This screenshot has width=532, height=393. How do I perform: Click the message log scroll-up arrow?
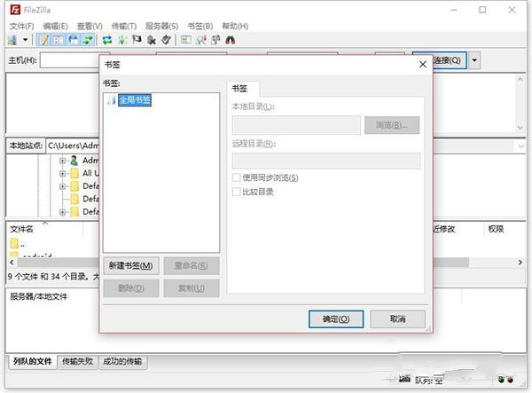520,80
